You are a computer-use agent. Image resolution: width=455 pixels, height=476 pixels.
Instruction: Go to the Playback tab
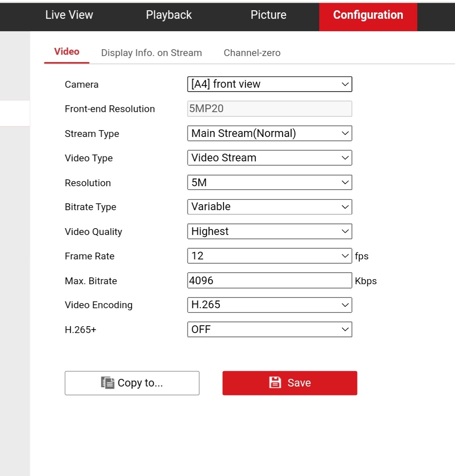169,15
